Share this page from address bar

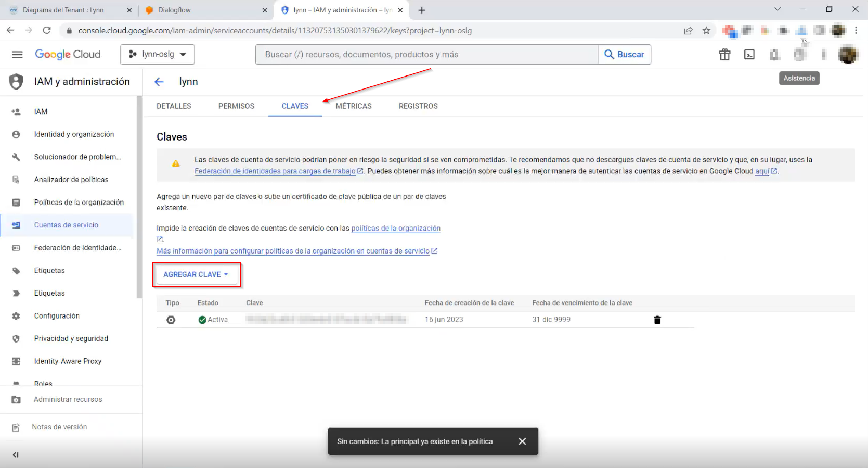click(x=688, y=31)
